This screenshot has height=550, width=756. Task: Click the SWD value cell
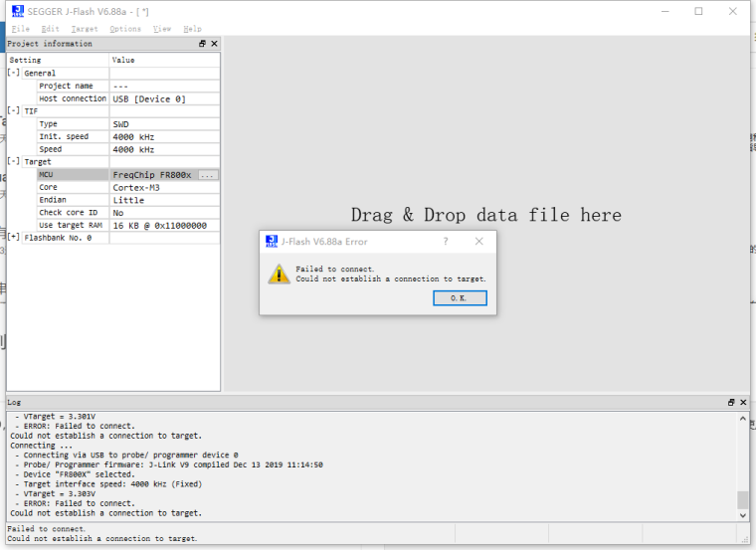coord(164,124)
